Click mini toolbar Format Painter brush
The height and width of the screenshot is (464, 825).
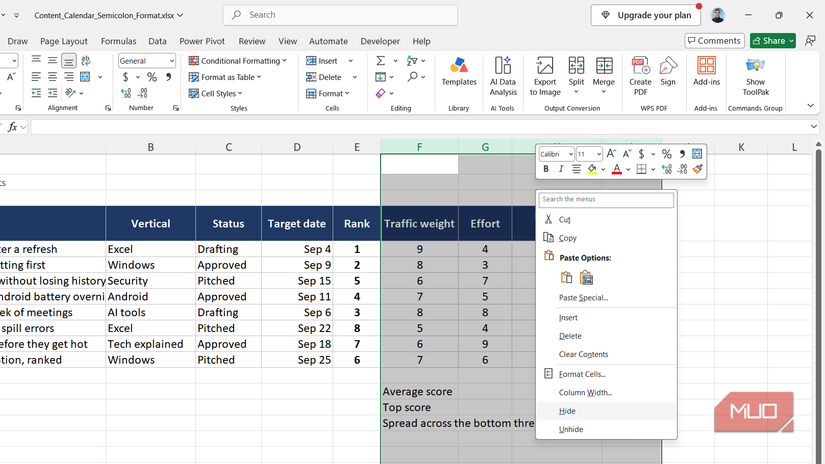[x=698, y=169]
